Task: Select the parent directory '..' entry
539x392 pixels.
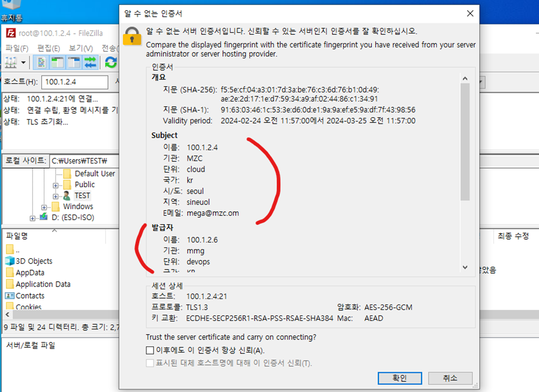Action: coord(18,250)
